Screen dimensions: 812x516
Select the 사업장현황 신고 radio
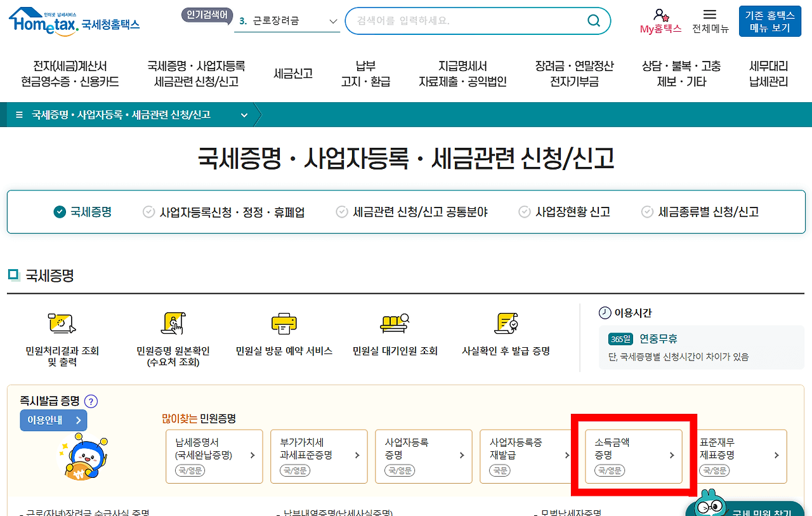(524, 212)
